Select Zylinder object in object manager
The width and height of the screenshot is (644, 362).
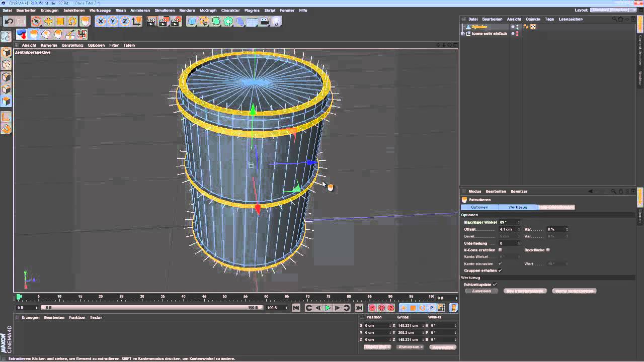click(x=479, y=27)
